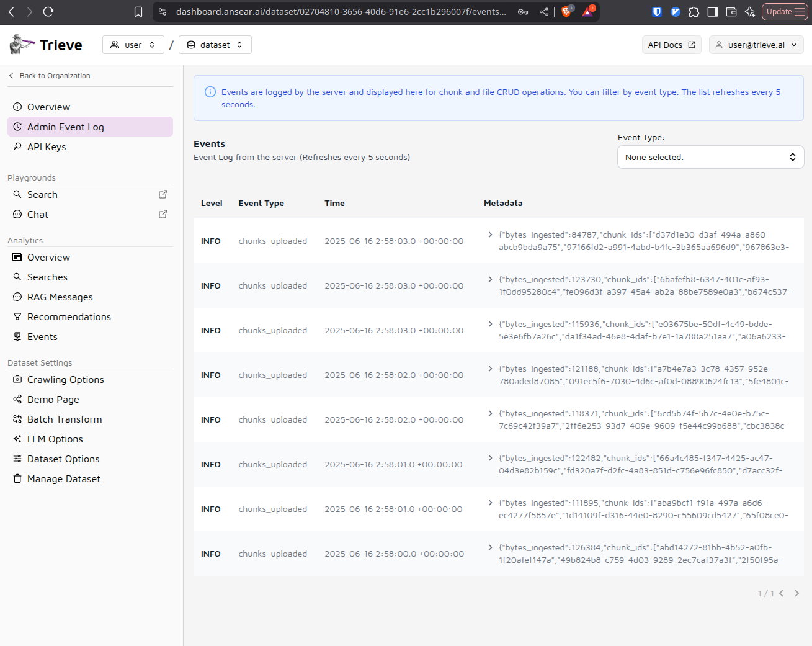
Task: Expand metadata of bytes_ingested 115936 row
Action: (x=490, y=324)
